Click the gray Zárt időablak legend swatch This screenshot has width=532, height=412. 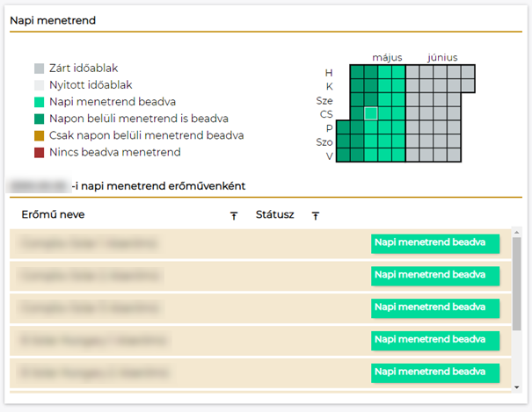pos(40,69)
